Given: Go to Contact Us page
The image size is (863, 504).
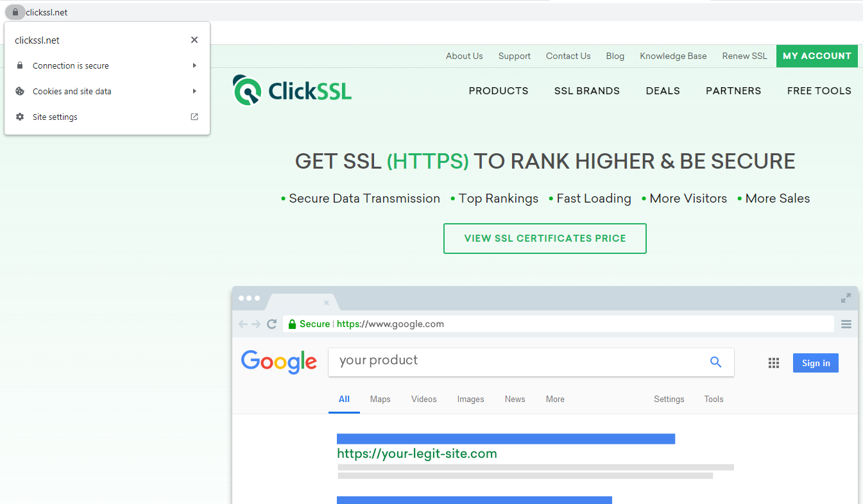Looking at the screenshot, I should (x=568, y=56).
